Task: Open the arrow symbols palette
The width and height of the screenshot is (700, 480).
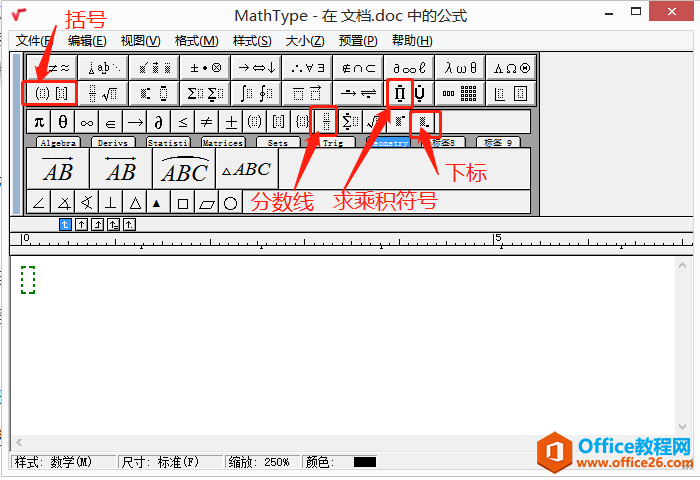Action: click(x=256, y=68)
